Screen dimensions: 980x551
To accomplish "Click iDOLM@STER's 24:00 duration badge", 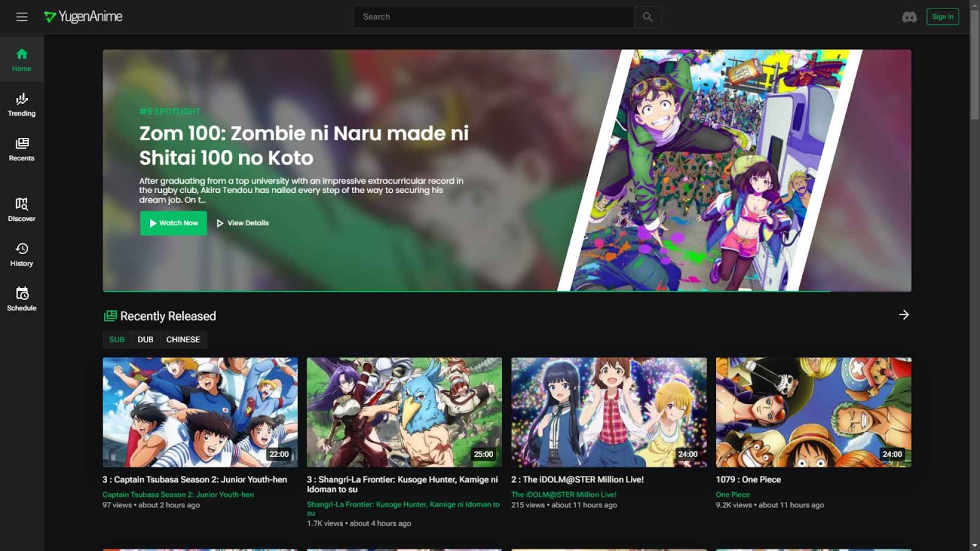I will [x=688, y=454].
